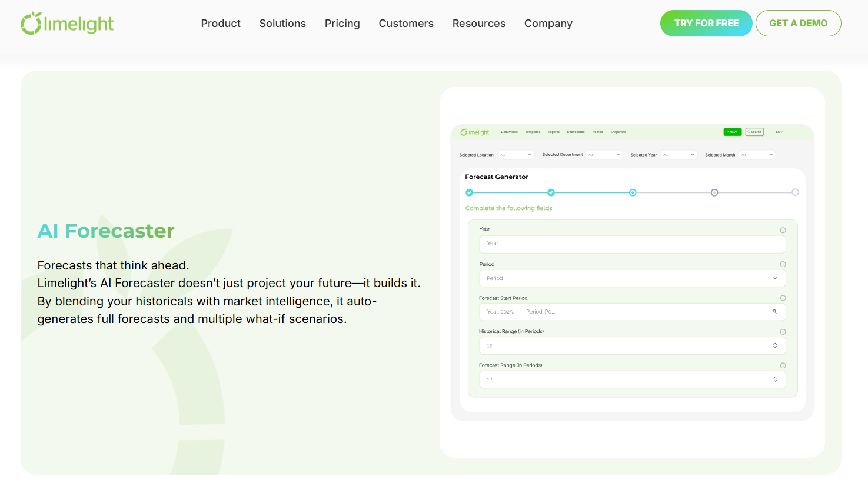Click the GET A DEMO button

[x=799, y=24]
